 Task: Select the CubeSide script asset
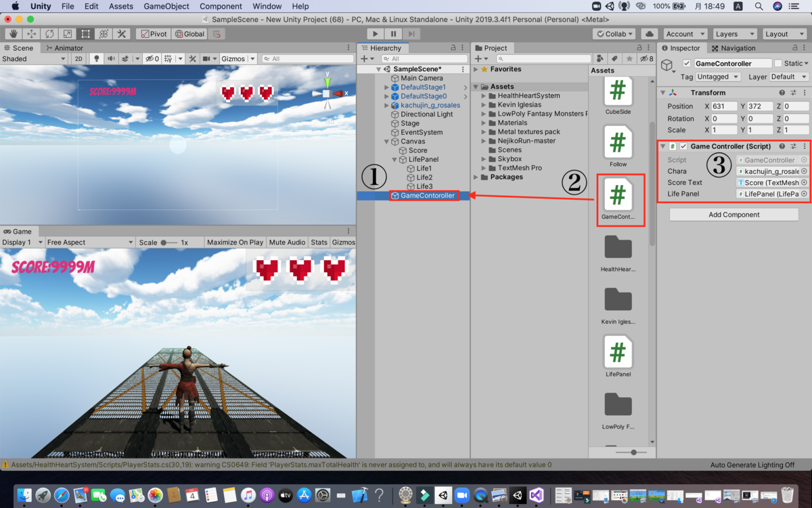coord(618,96)
